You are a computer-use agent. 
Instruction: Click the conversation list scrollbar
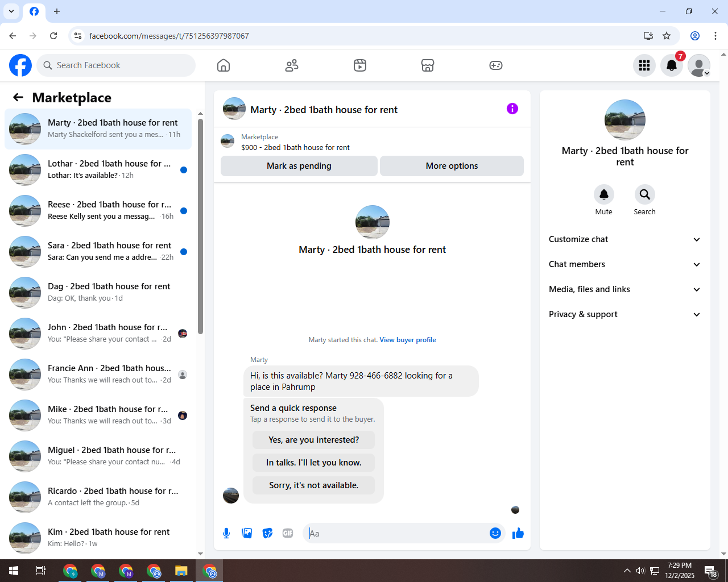pos(200,226)
